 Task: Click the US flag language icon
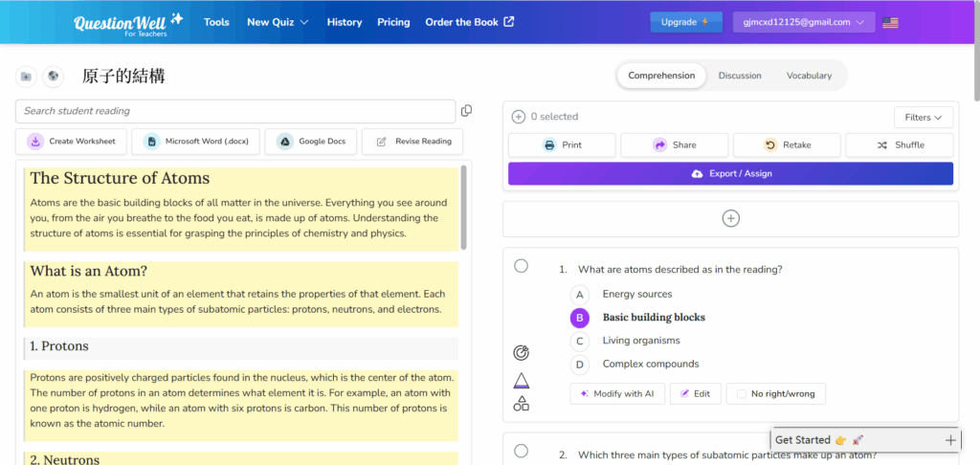point(890,23)
